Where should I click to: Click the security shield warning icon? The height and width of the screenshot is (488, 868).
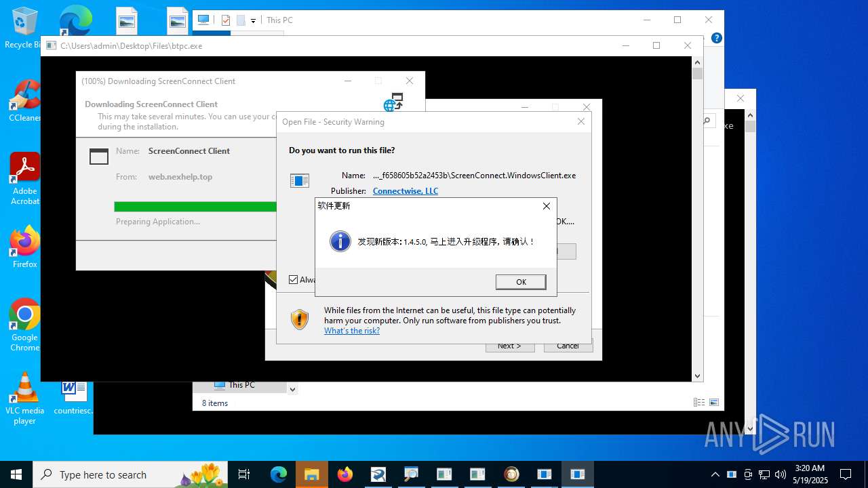pyautogui.click(x=300, y=319)
